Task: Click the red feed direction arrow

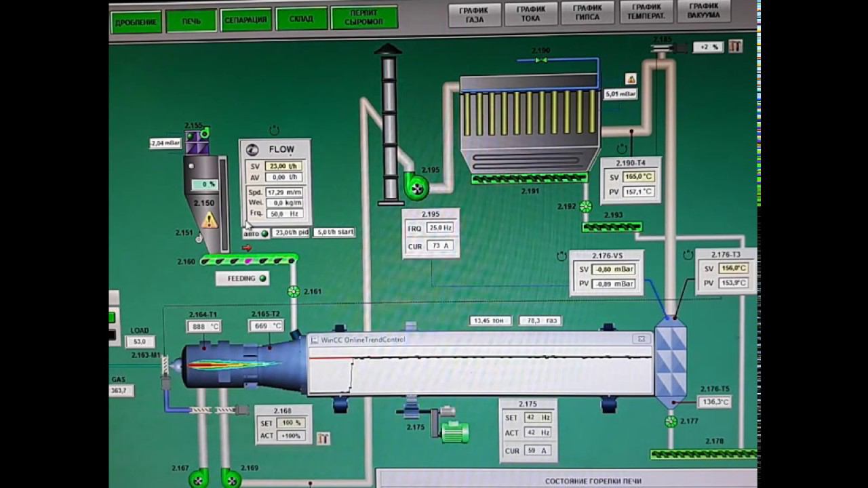Action: click(246, 248)
